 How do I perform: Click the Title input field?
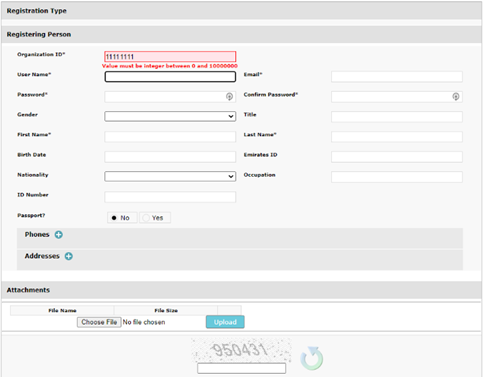[397, 117]
